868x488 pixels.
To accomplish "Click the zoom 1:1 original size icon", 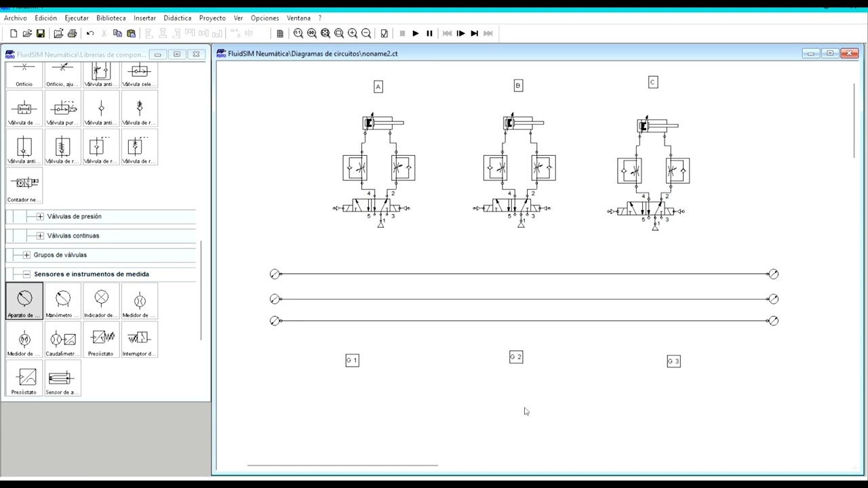I will (298, 33).
